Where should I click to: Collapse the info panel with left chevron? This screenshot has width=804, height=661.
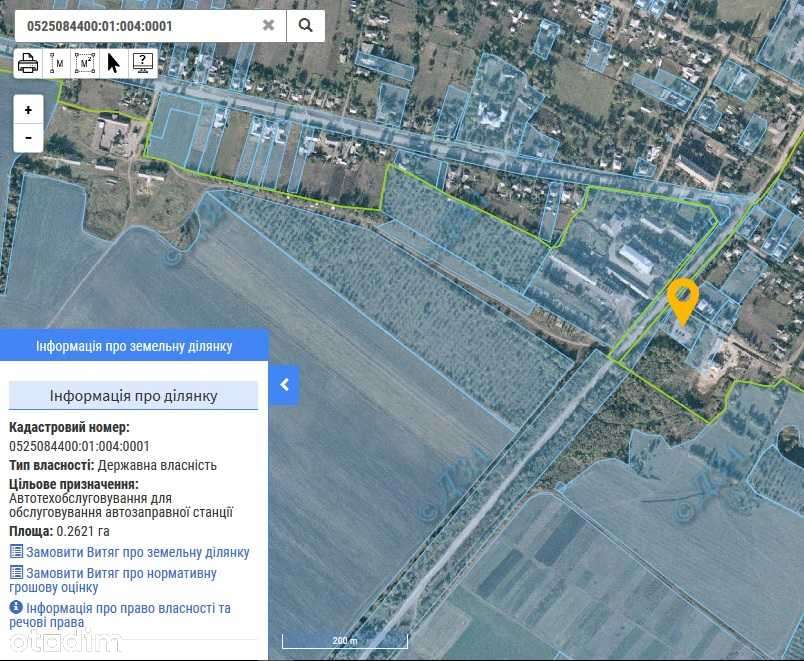pyautogui.click(x=284, y=385)
